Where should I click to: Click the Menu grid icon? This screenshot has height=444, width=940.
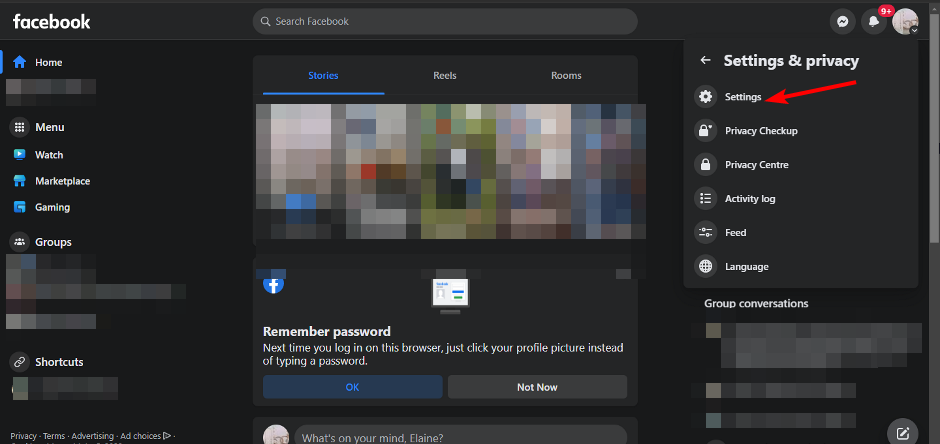click(x=20, y=127)
